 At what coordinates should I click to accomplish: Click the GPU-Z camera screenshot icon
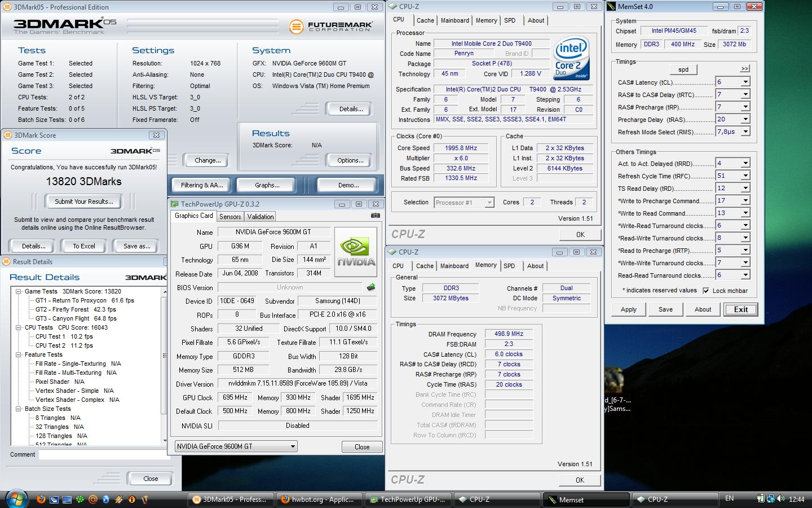pyautogui.click(x=375, y=216)
